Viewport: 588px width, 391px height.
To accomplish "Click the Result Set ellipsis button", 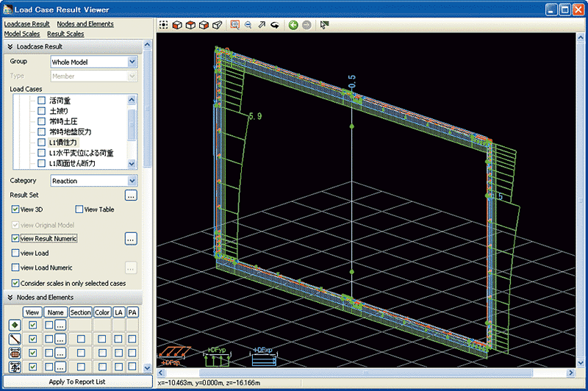I will click(131, 195).
